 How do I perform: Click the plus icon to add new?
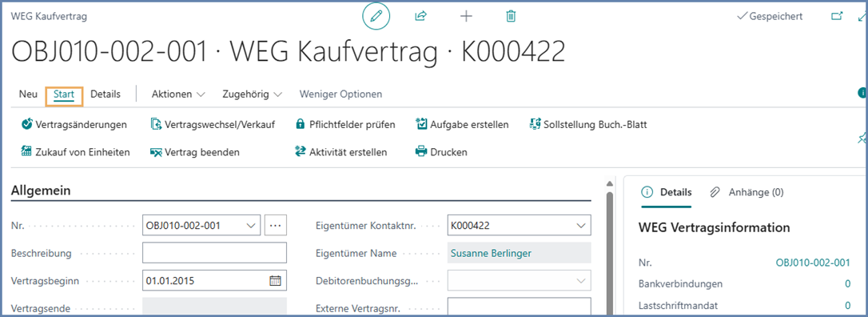(466, 17)
